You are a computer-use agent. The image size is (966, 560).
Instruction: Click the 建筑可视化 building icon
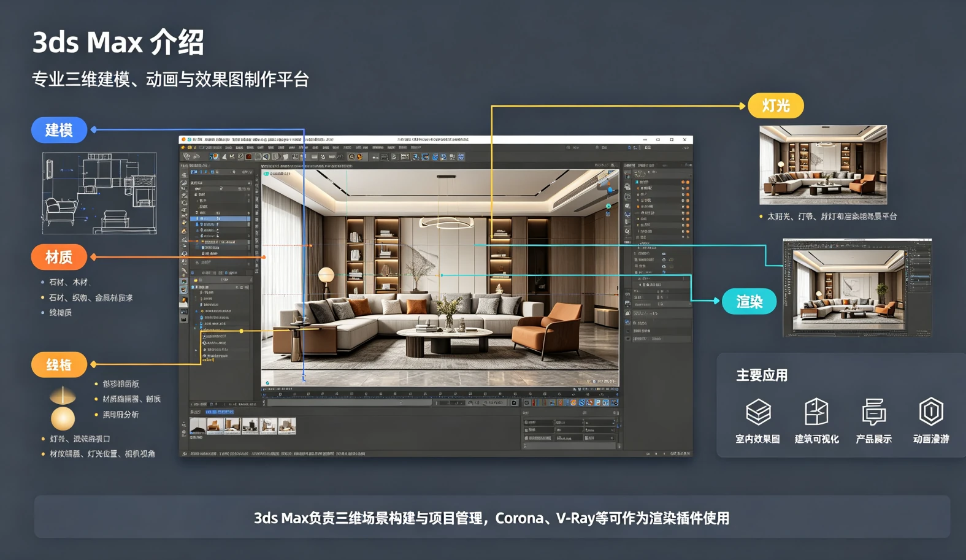tap(816, 412)
